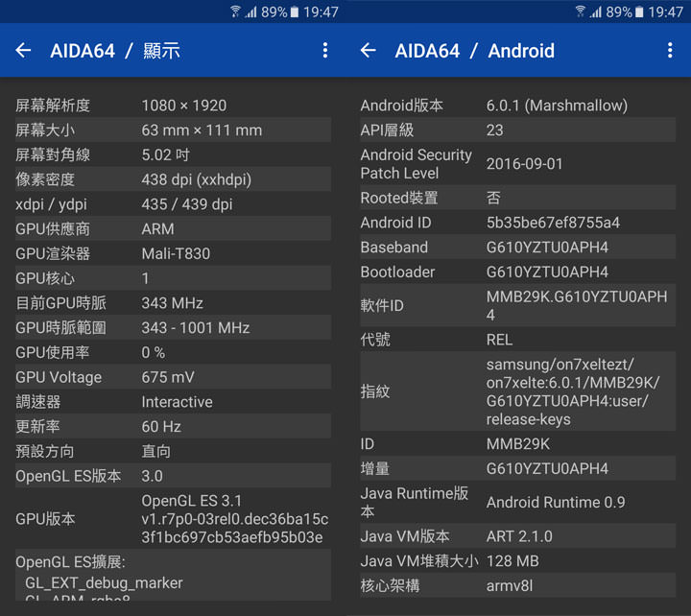Open the overflow menu on the 顯示 screen

pos(325,51)
